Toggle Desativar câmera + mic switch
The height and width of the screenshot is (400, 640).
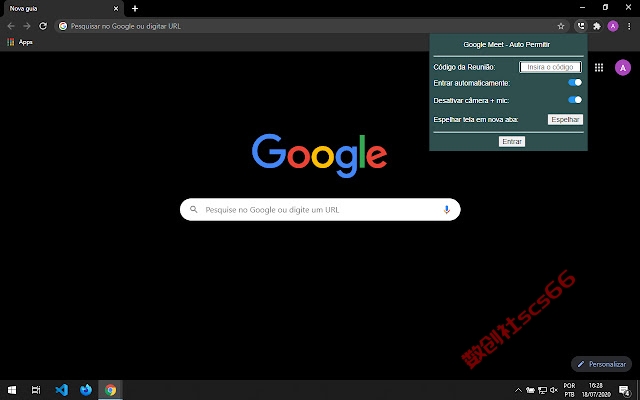tap(575, 100)
